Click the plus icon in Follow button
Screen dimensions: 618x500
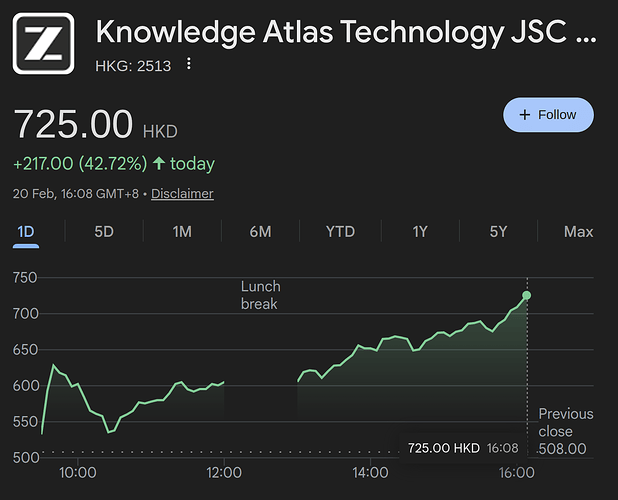click(524, 115)
